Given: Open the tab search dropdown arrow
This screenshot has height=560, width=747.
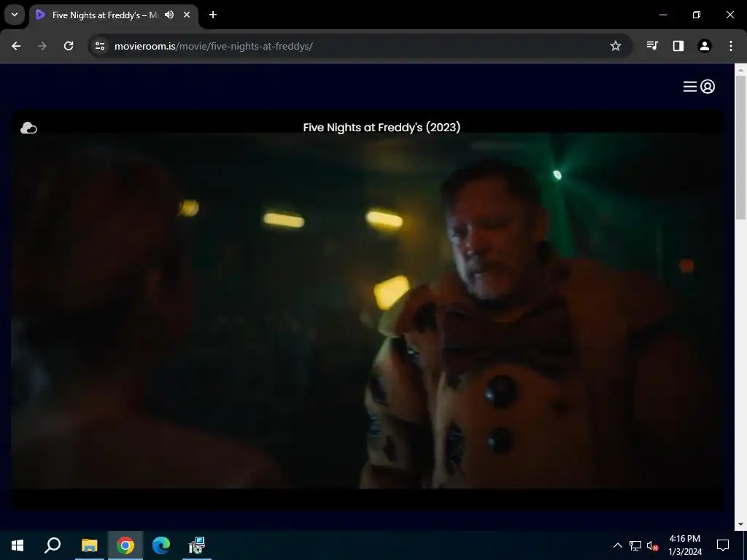Looking at the screenshot, I should point(15,15).
